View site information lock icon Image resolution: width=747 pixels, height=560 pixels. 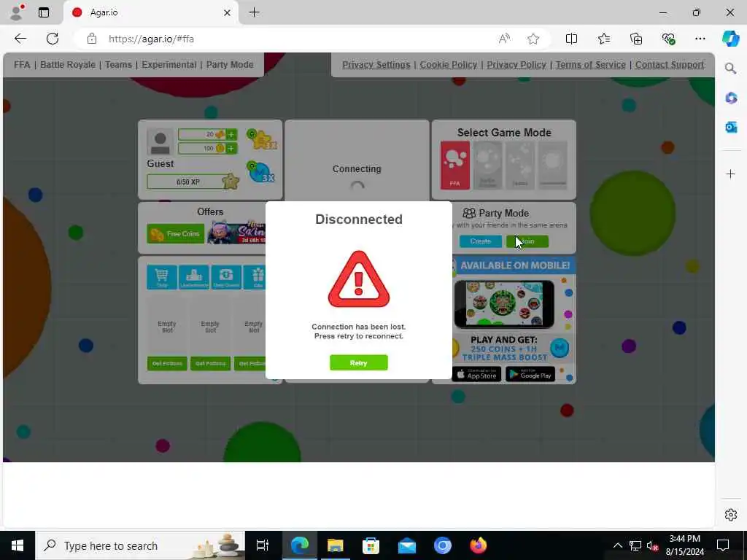point(92,39)
